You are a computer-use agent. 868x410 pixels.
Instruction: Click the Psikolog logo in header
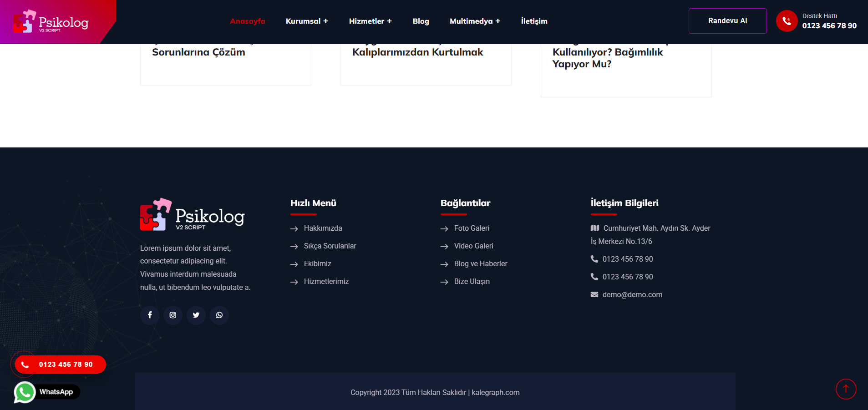click(x=51, y=22)
